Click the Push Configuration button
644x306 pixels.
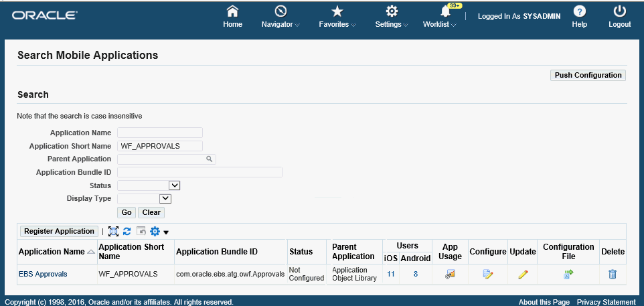tap(588, 75)
